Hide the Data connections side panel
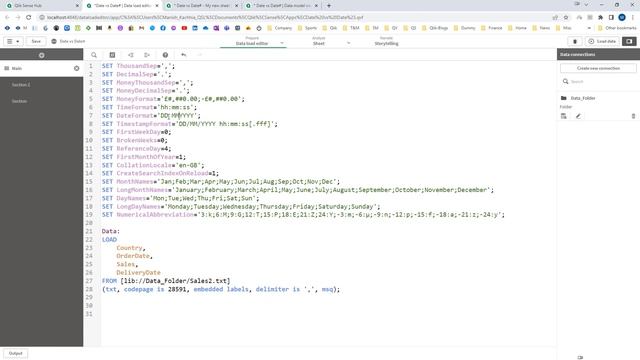Screen dimensions: 640x360 (629, 41)
